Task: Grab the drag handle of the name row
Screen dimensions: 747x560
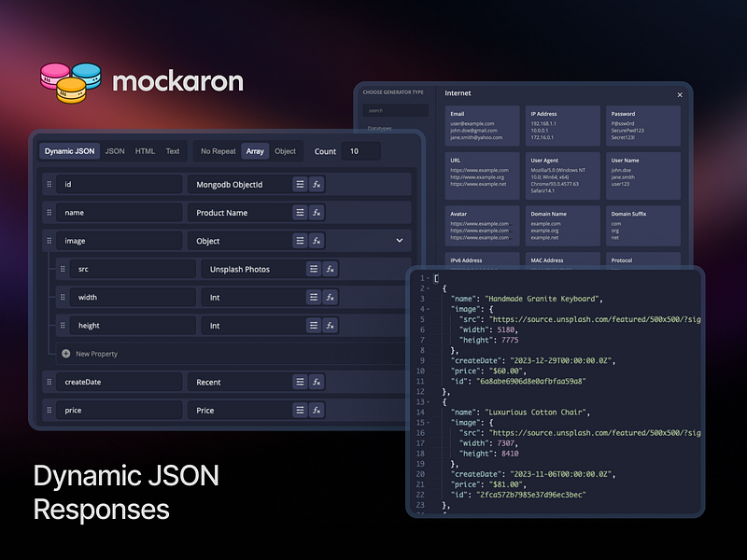Action: [x=49, y=213]
